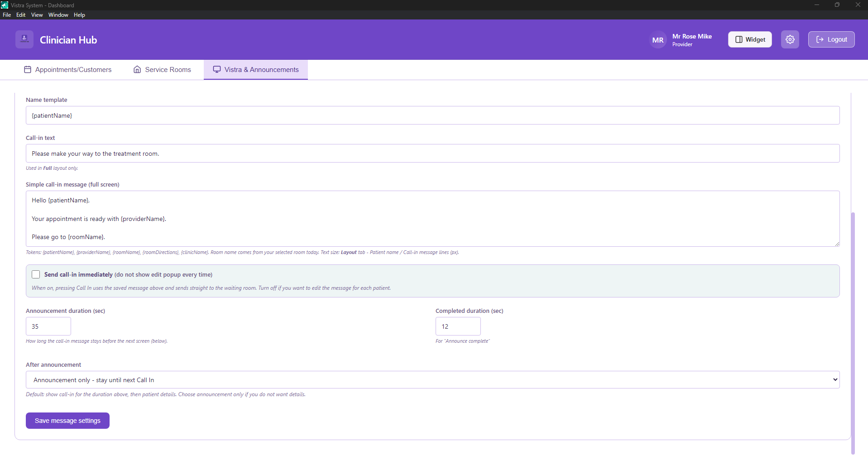Switch to Appointments/Customers tab
The height and width of the screenshot is (465, 868).
pos(67,70)
